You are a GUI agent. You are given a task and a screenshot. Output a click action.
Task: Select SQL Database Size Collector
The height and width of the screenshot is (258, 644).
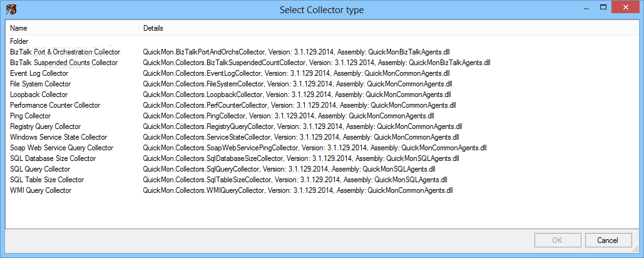coord(53,159)
